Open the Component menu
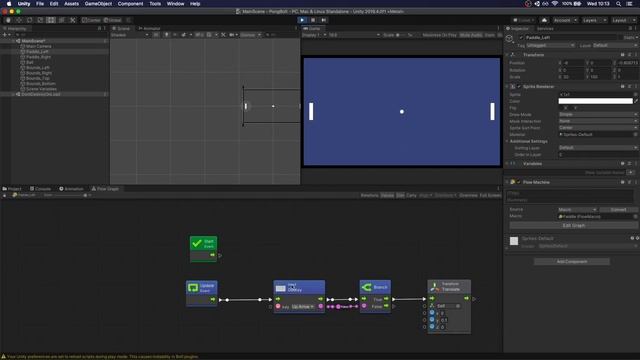Image resolution: width=640 pixels, height=360 pixels. tap(130, 4)
